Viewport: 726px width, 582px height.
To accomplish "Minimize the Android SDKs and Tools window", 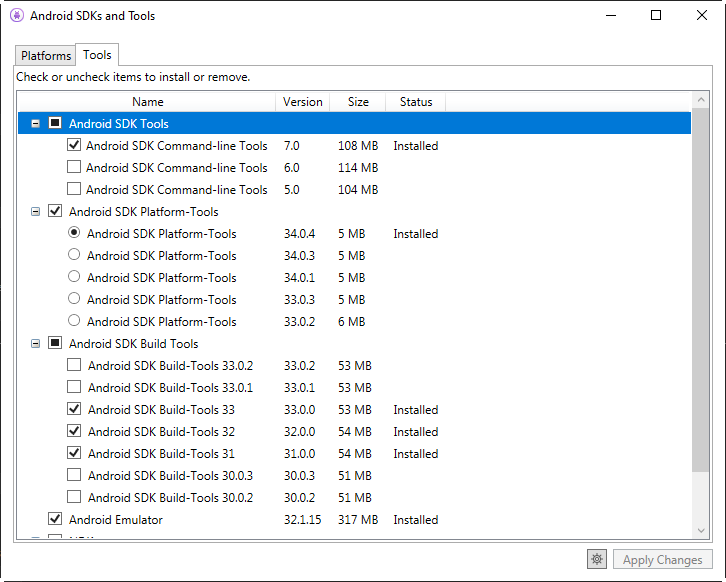I will tap(611, 15).
